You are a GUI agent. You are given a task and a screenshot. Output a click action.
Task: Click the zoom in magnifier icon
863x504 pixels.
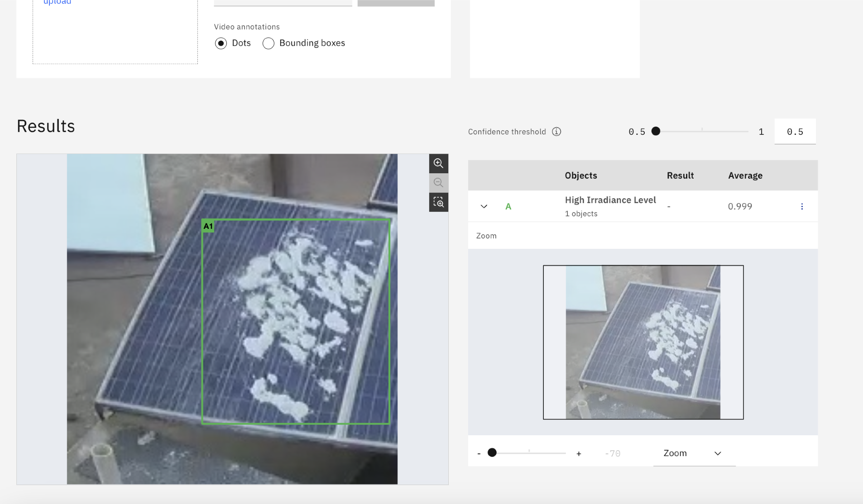tap(438, 163)
